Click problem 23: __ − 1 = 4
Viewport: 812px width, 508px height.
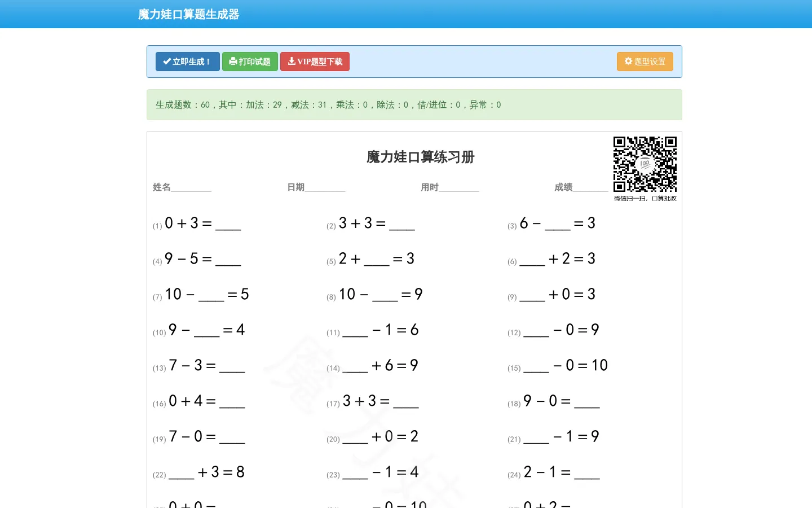point(373,472)
